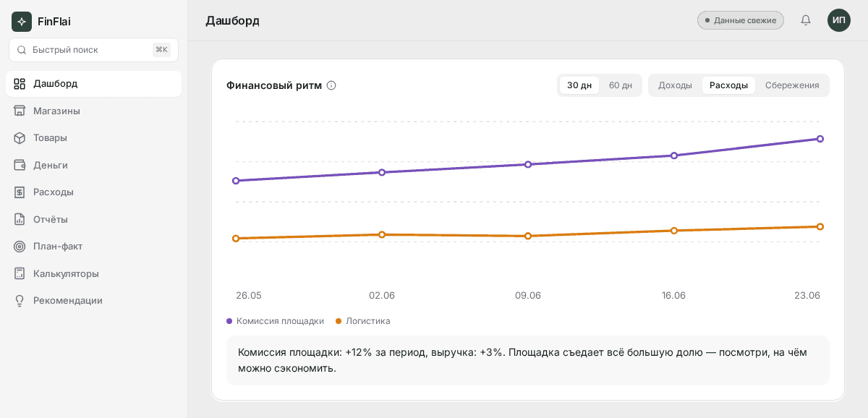
Task: Click orange Логистика point at 16.06
Action: 674,231
